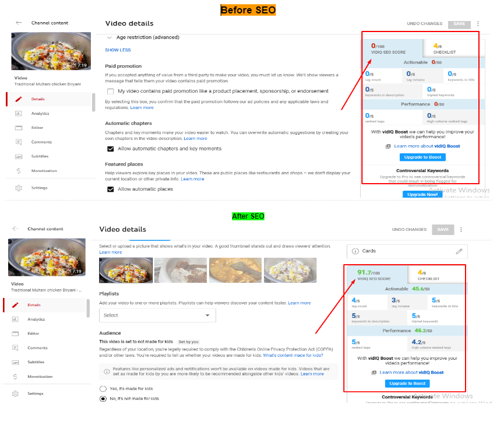Image resolution: width=504 pixels, height=421 pixels.
Task: Click UNDO CHANGES in Before SEO
Action: point(425,24)
